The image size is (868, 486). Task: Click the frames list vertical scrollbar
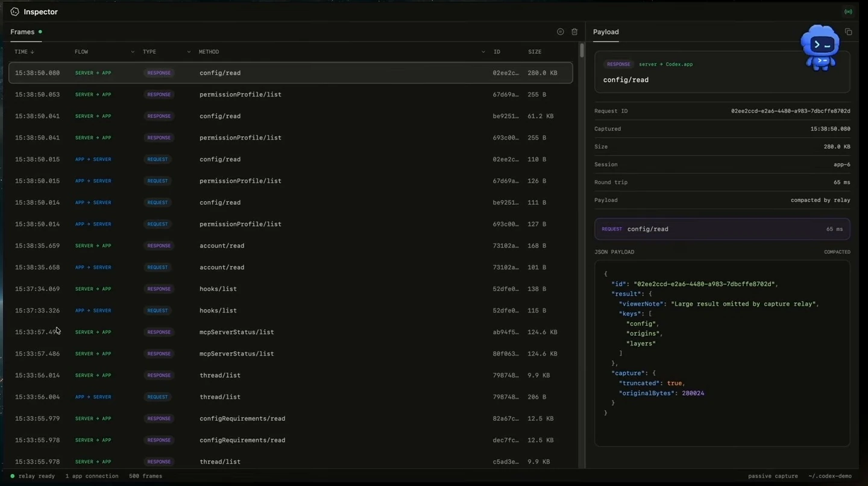pos(582,51)
